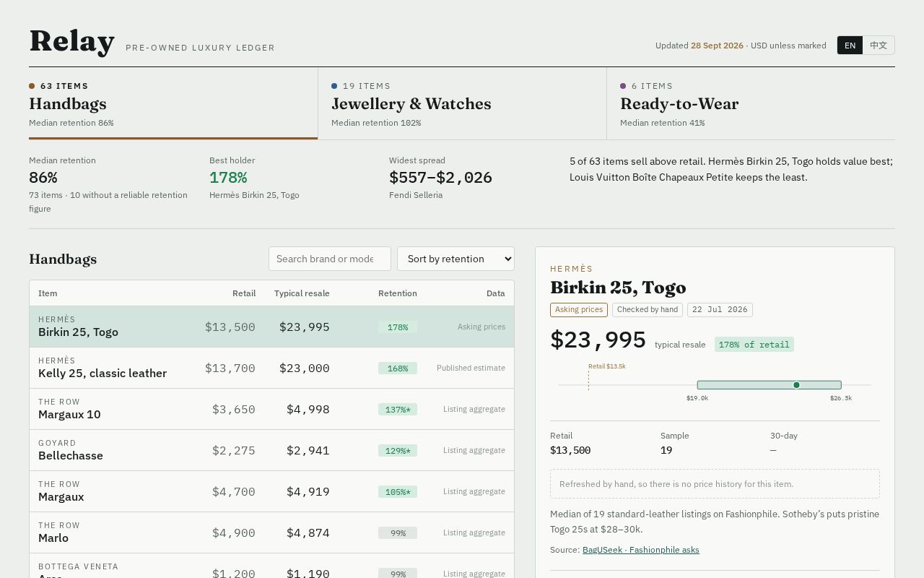Switch language to 中文

point(879,46)
